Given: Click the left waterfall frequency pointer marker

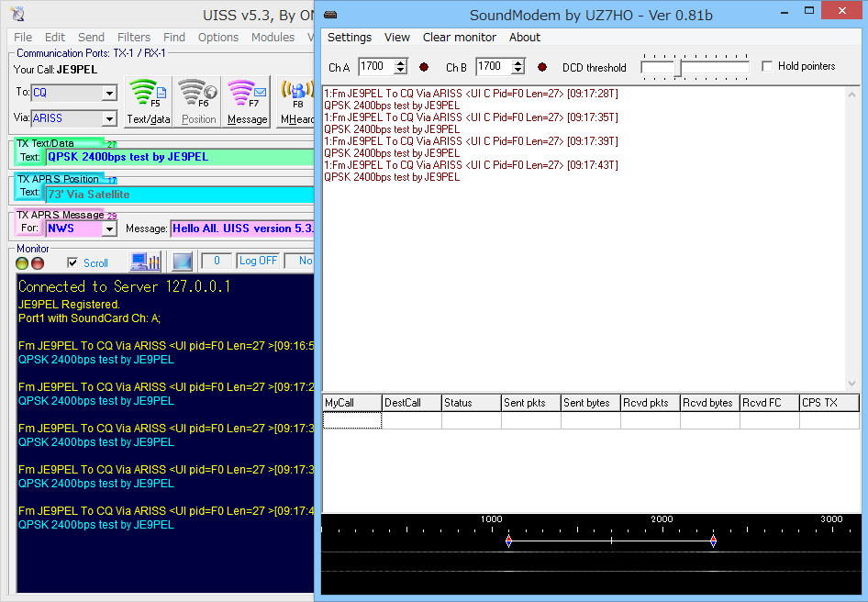Looking at the screenshot, I should coord(508,541).
